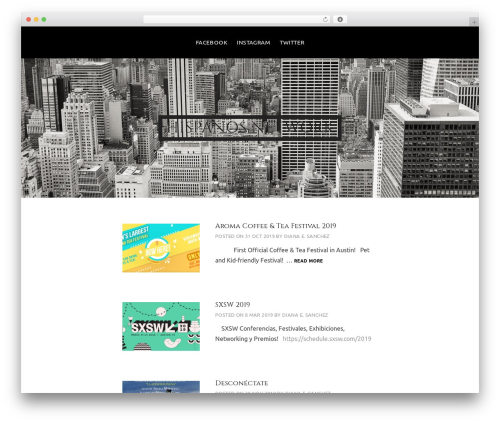
Task: Open Aroma Coffee & Tea Festival 2019 post title
Action: 276,226
